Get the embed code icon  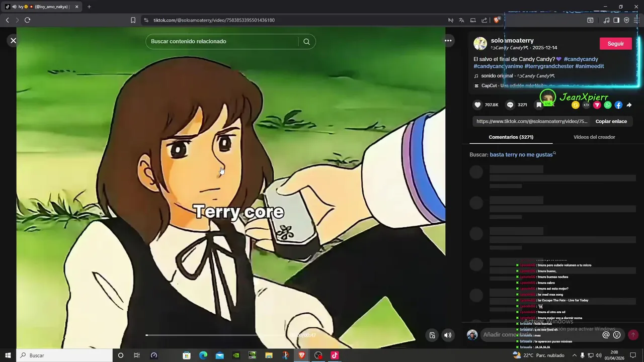pos(586,105)
